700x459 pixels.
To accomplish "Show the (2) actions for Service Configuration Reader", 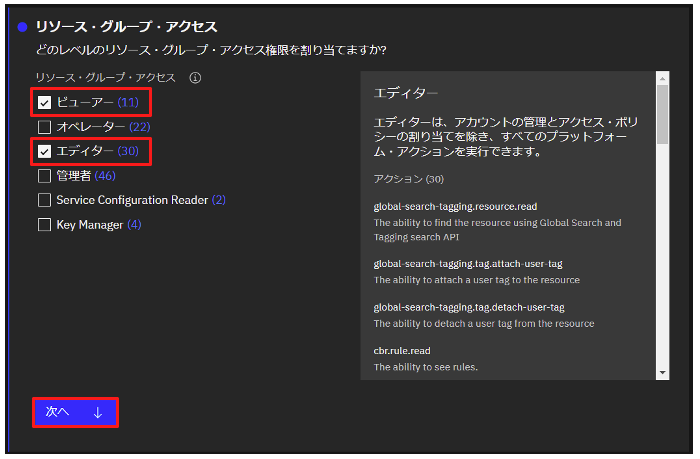I will [219, 200].
